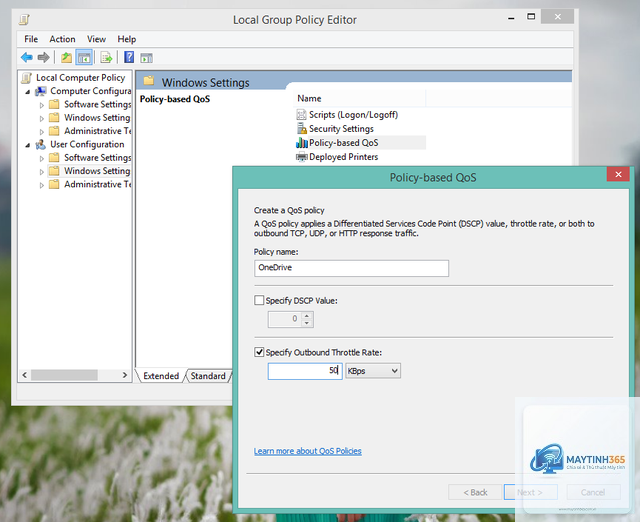Click the Policy name input field

(351, 268)
